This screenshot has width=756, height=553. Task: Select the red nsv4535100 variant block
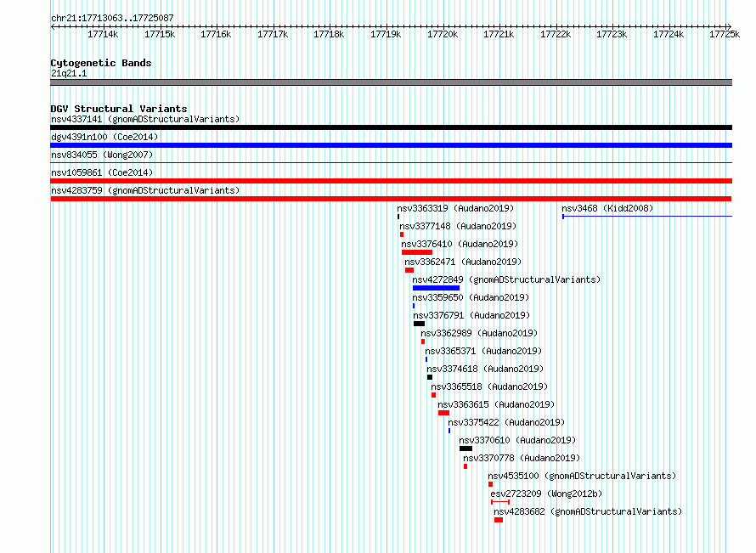(490, 484)
